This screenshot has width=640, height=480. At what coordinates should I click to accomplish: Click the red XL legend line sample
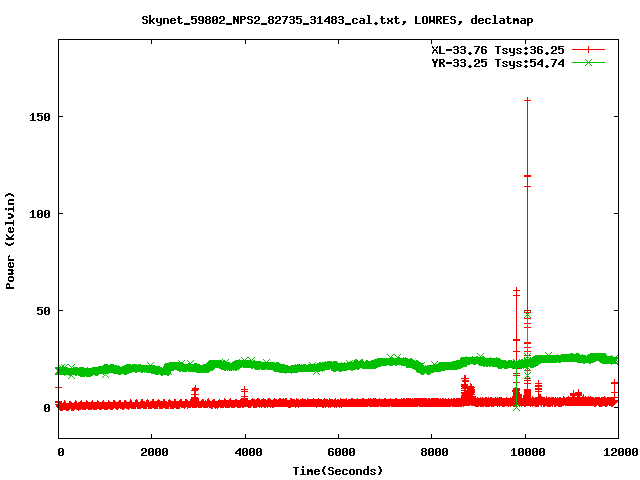pyautogui.click(x=588, y=50)
